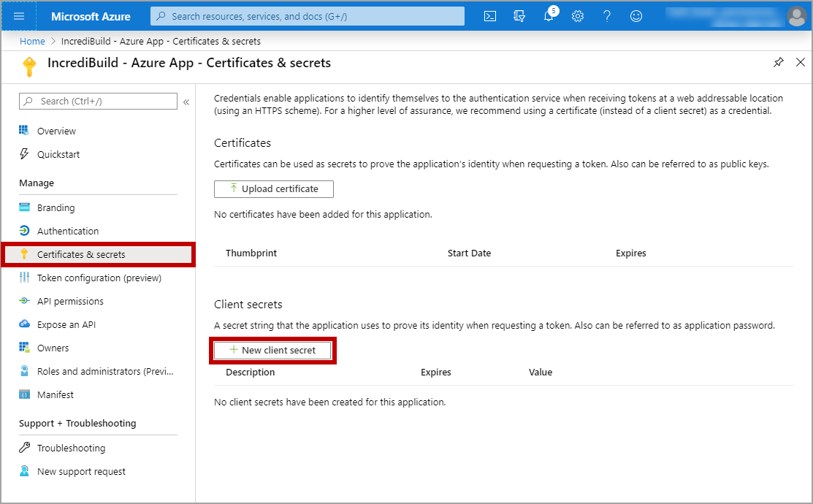Screen dimensions: 813x504
Task: Click the Start Date column header
Action: point(469,253)
